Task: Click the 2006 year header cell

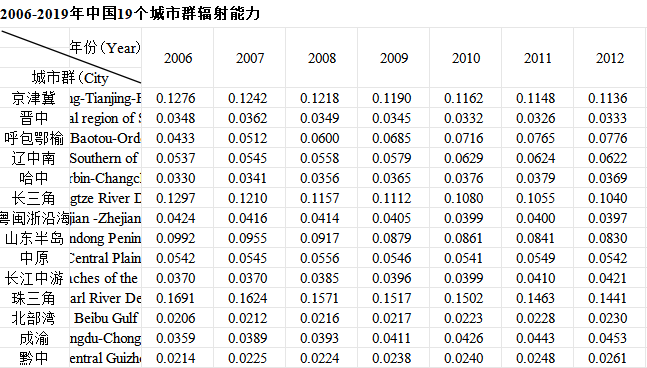Action: (178, 58)
